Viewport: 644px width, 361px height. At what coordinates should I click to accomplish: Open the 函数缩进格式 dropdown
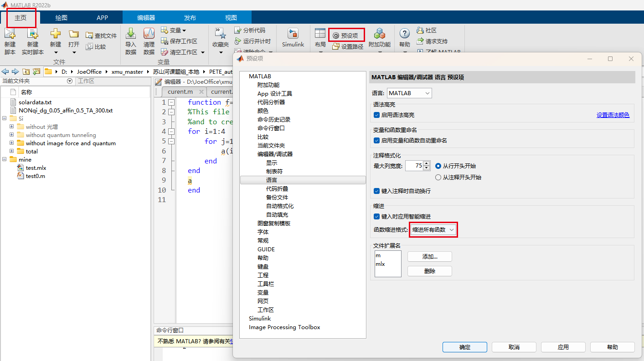coord(433,230)
